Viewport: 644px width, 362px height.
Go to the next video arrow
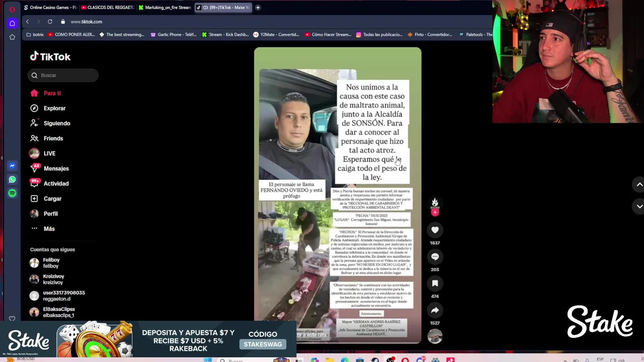[639, 206]
